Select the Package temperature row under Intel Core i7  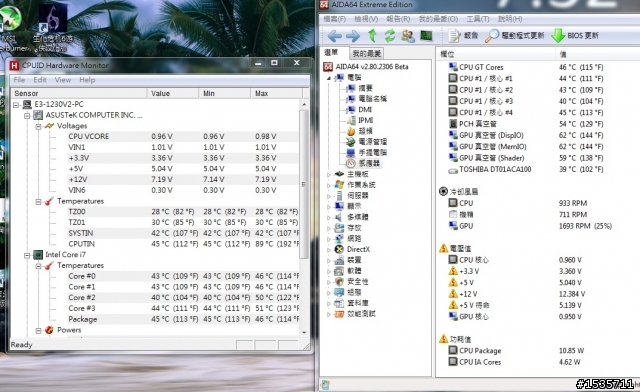(x=183, y=319)
